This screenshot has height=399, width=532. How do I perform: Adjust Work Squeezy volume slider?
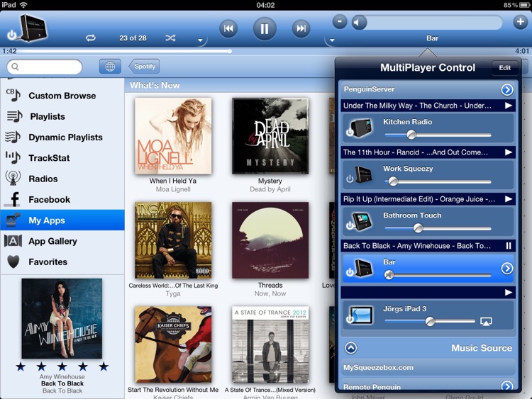click(438, 181)
